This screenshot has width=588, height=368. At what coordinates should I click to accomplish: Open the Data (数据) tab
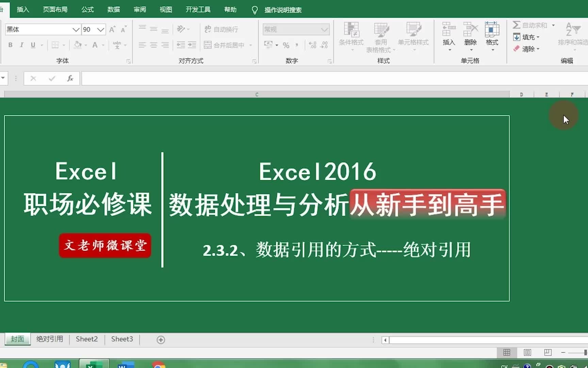[114, 10]
